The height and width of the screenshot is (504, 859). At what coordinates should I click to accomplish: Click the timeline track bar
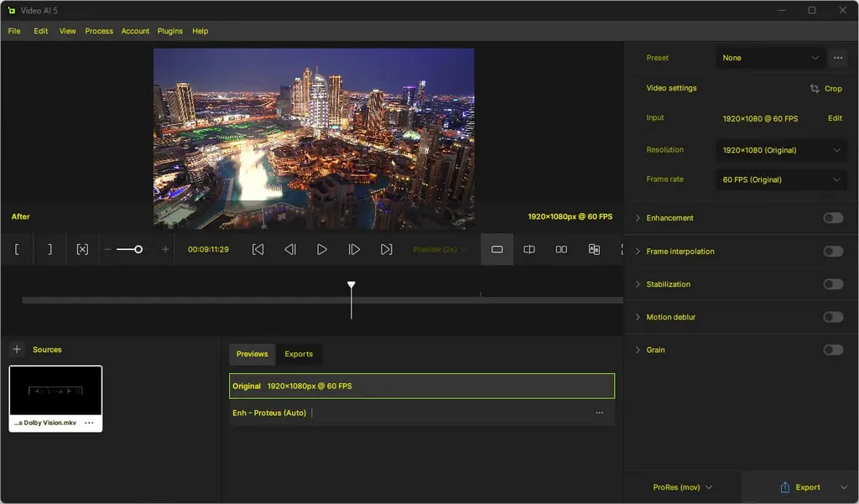point(322,300)
